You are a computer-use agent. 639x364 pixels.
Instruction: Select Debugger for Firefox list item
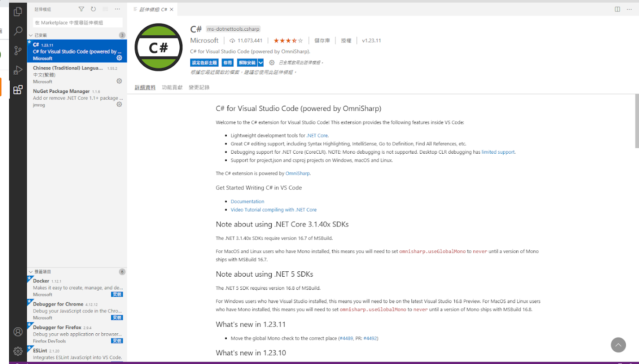tap(77, 334)
